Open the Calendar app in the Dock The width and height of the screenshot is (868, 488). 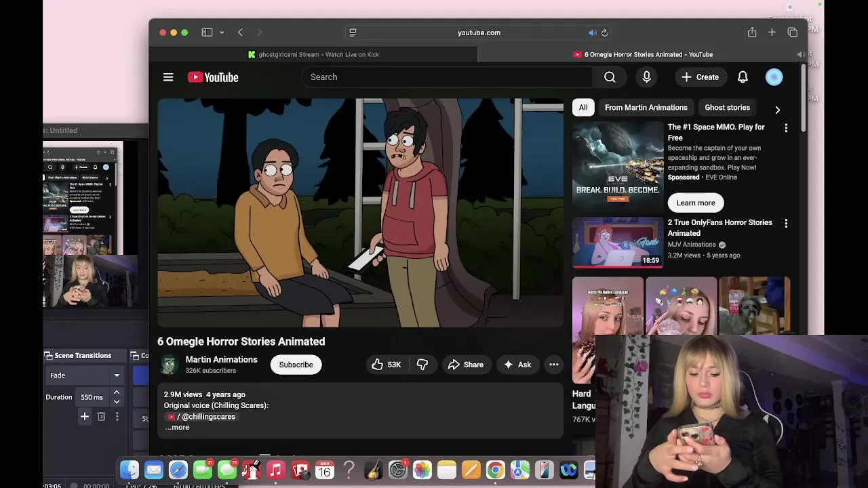(324, 470)
